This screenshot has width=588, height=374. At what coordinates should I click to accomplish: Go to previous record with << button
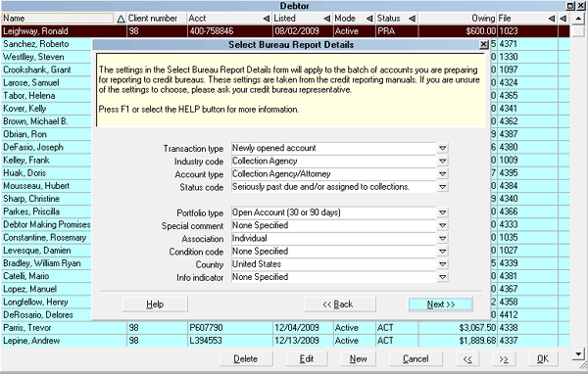(467, 359)
